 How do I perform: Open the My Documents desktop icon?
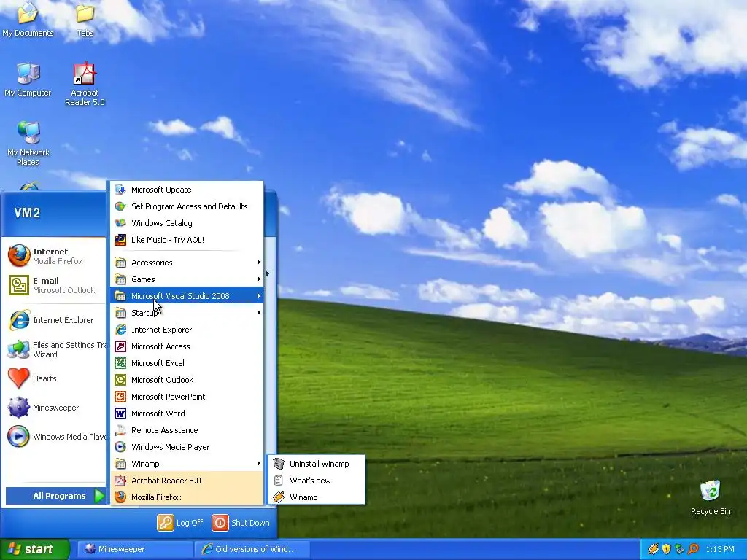28,19
